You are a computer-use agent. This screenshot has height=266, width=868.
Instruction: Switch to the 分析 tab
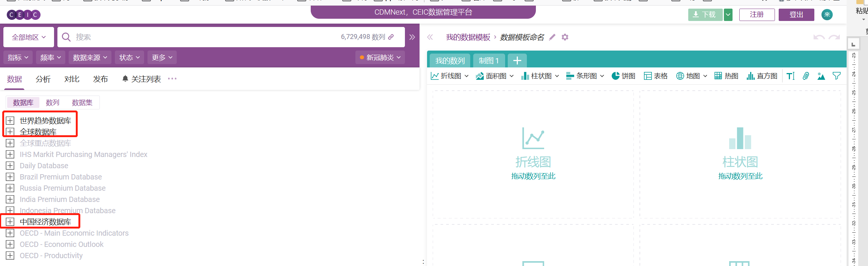coord(43,79)
